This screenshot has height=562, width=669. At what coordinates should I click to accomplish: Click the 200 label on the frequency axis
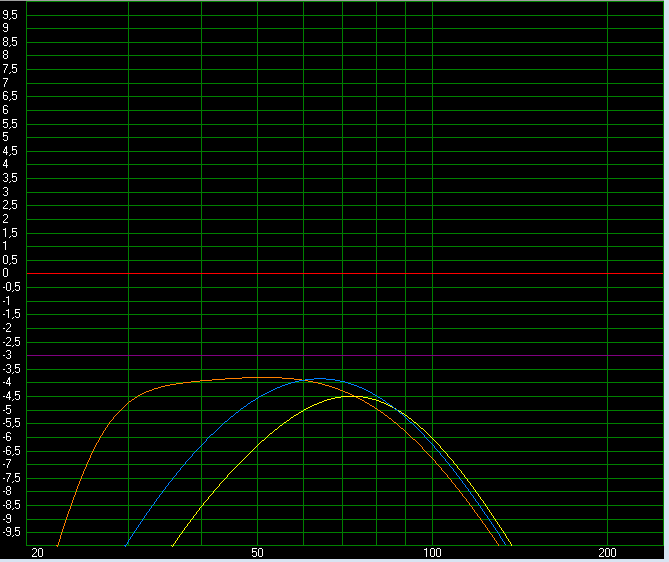pos(607,553)
